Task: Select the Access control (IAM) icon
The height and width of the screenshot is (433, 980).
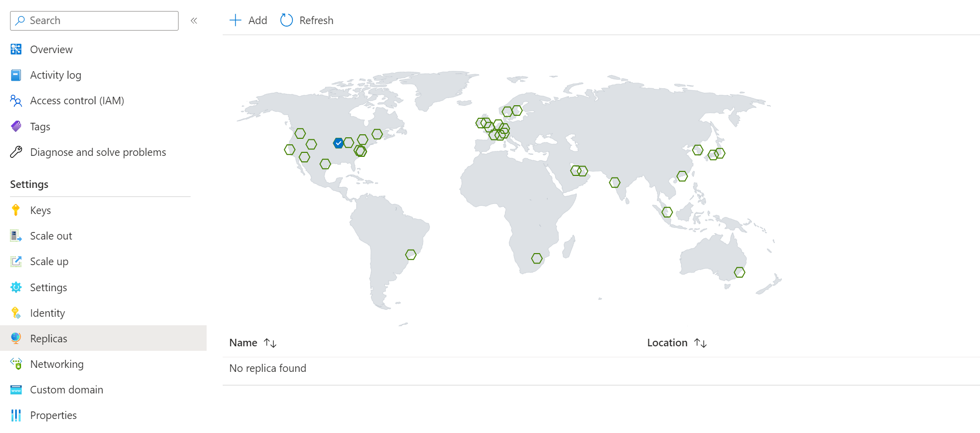Action: click(x=16, y=100)
